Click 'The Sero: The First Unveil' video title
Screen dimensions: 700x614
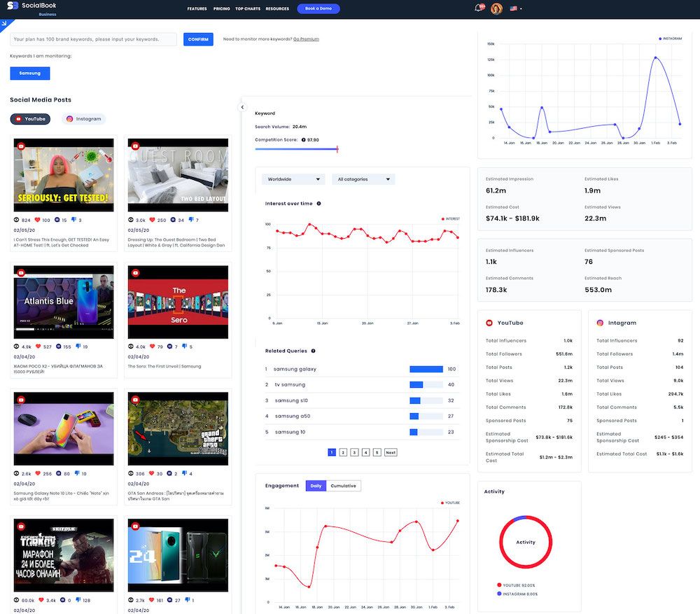pyautogui.click(x=164, y=366)
